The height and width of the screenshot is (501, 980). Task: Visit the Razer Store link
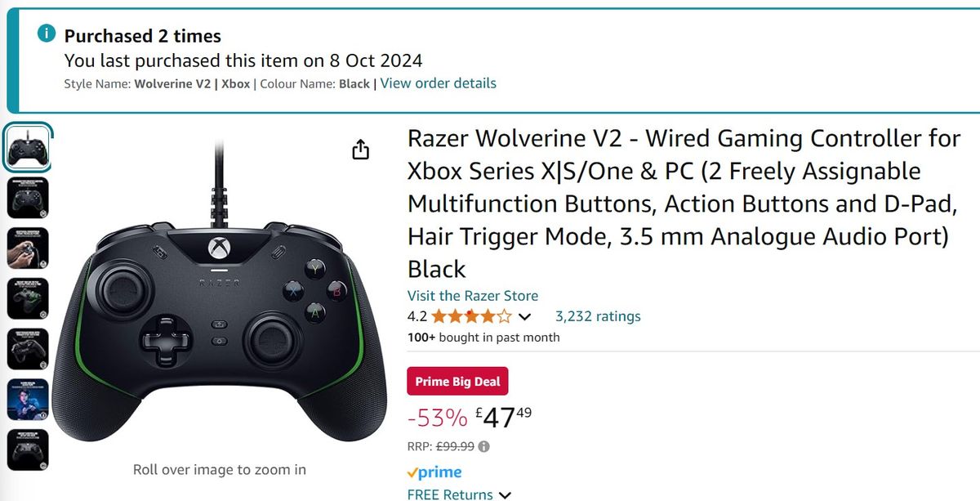pyautogui.click(x=473, y=295)
